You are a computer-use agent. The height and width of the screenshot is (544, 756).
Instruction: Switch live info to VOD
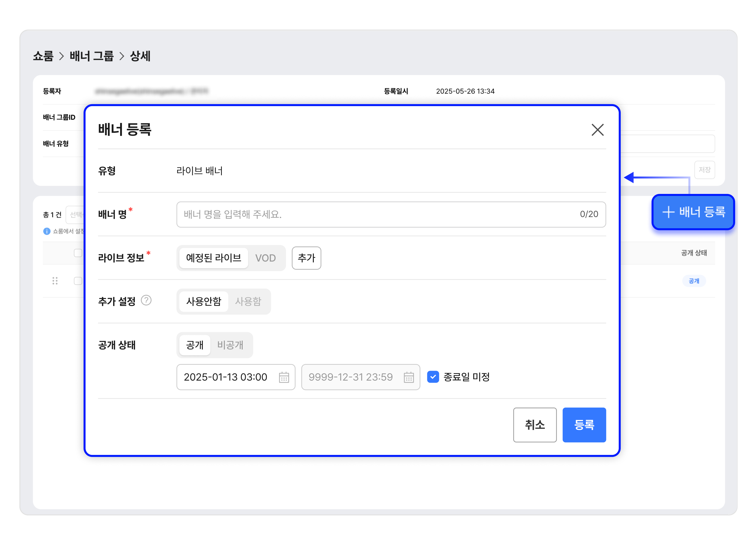[x=265, y=258]
